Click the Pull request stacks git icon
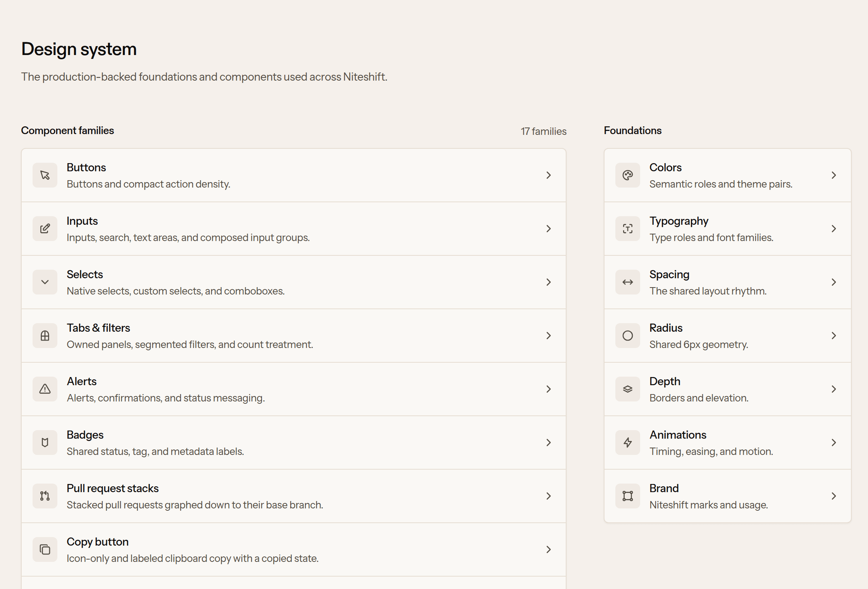 coord(45,496)
